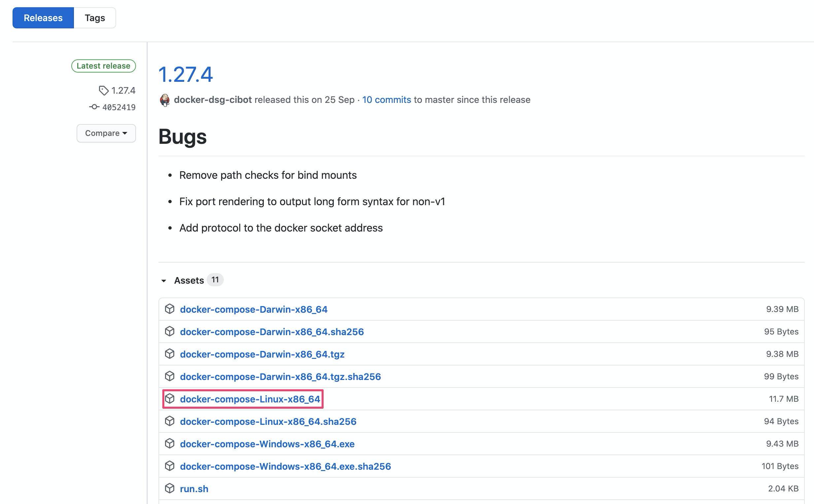Download docker-compose-Darwin-x86_64.tgz.sha256 file
Viewport: 814px width, 504px height.
point(280,376)
